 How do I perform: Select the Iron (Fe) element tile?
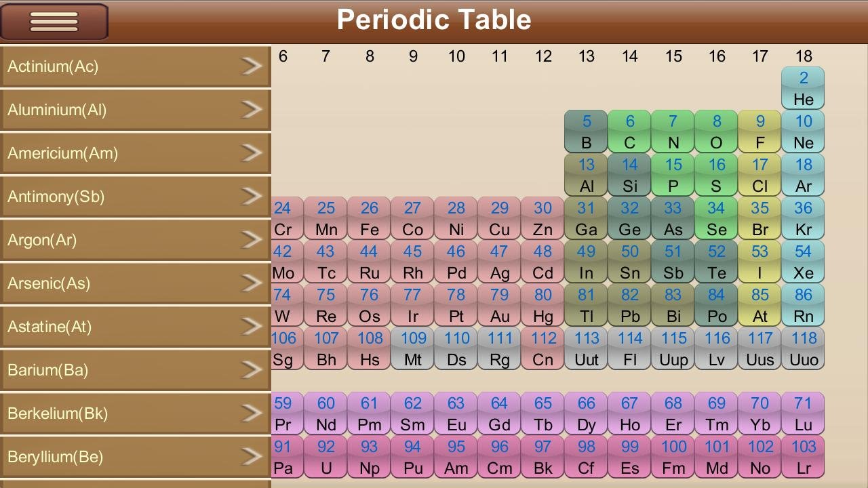[x=369, y=218]
